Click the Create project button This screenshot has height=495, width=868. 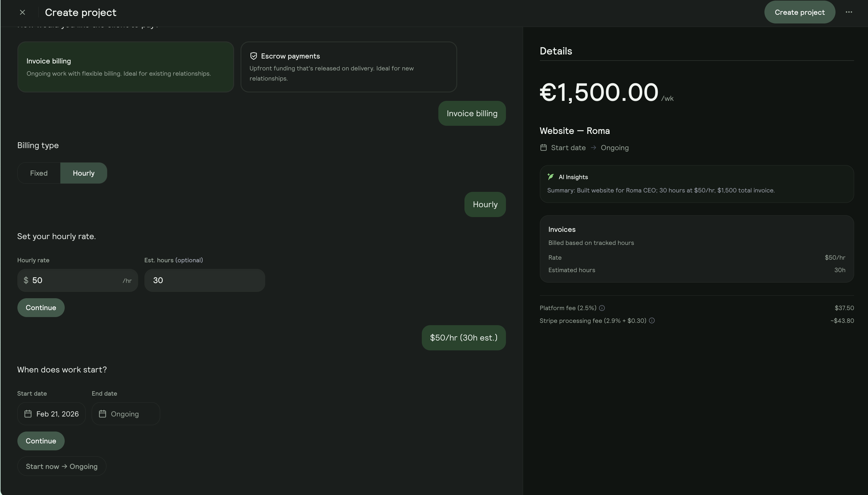pos(799,12)
